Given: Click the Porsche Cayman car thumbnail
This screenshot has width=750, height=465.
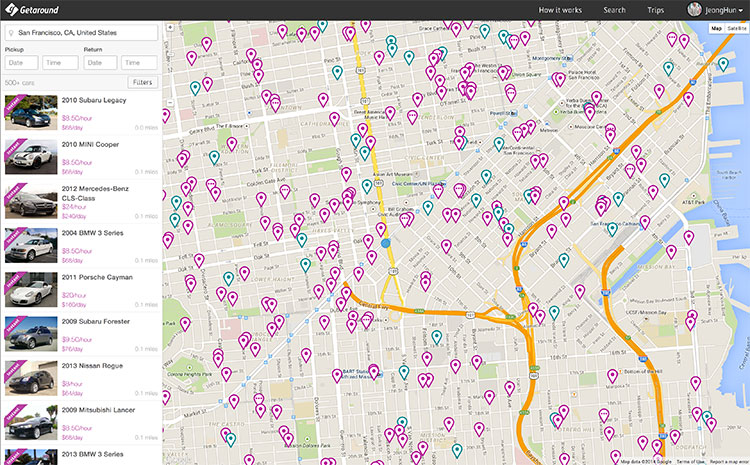Looking at the screenshot, I should click(x=31, y=289).
